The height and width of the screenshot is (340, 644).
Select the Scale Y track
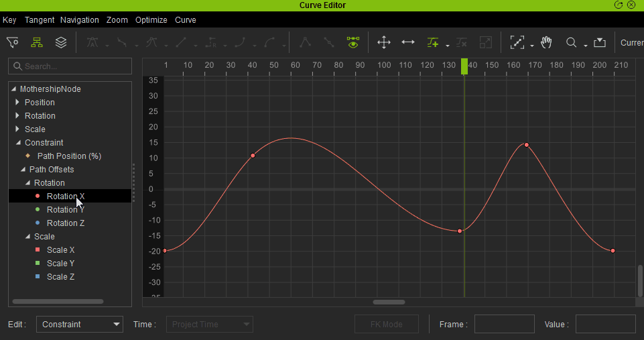tap(61, 263)
